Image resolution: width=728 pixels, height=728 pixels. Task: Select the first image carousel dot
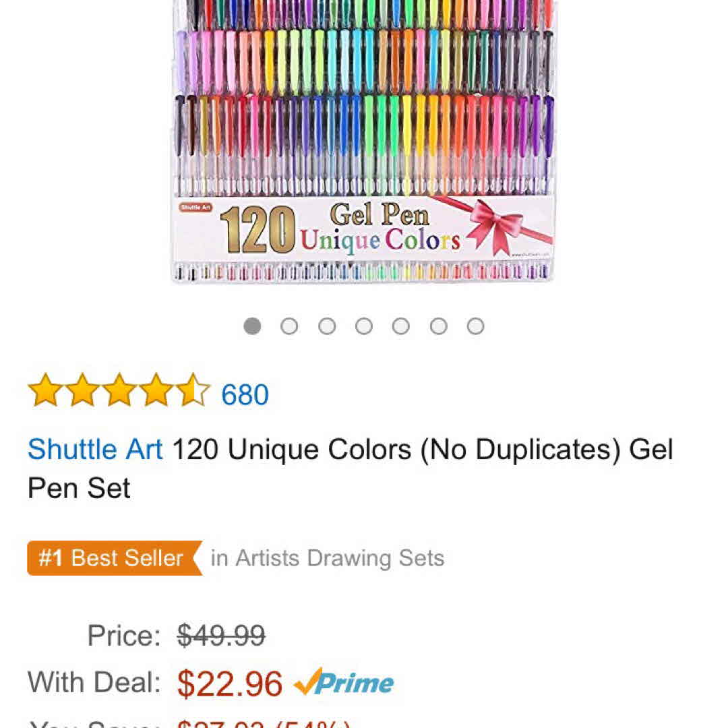point(252,326)
